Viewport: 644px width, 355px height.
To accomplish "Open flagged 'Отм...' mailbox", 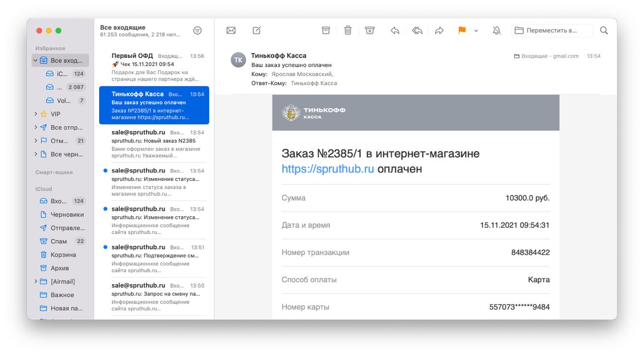I will point(62,141).
